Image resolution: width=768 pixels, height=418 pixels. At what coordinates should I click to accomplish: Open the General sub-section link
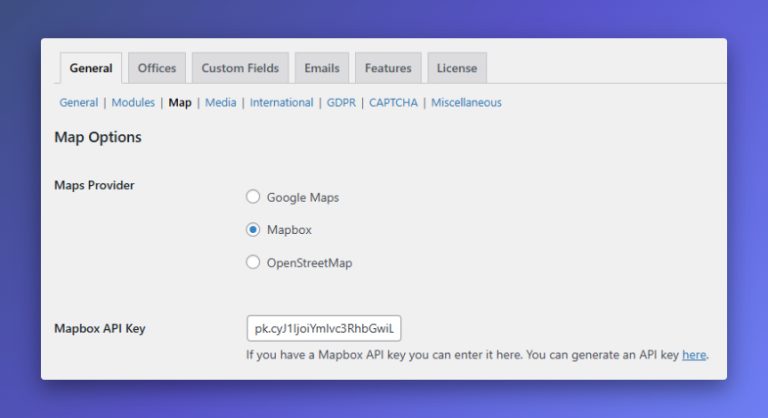[79, 102]
